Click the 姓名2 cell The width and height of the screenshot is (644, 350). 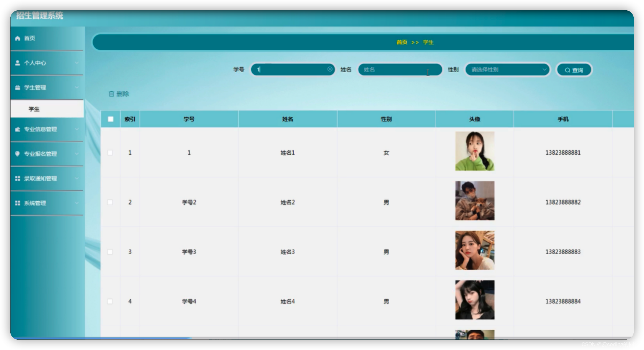(288, 202)
